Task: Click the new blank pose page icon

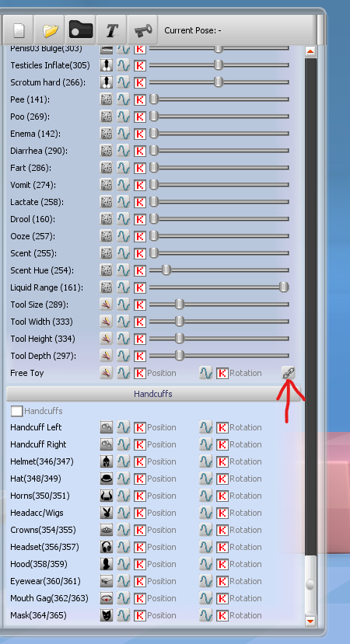Action: (19, 30)
